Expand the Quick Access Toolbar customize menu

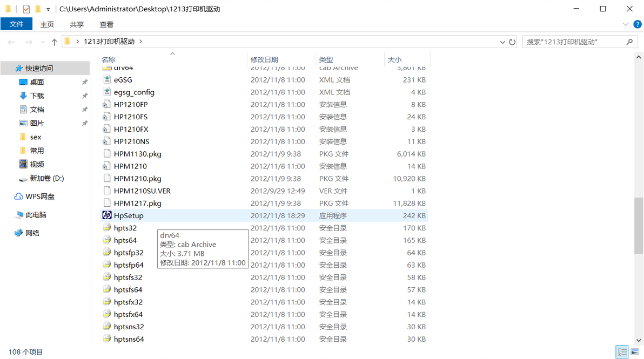pyautogui.click(x=48, y=9)
